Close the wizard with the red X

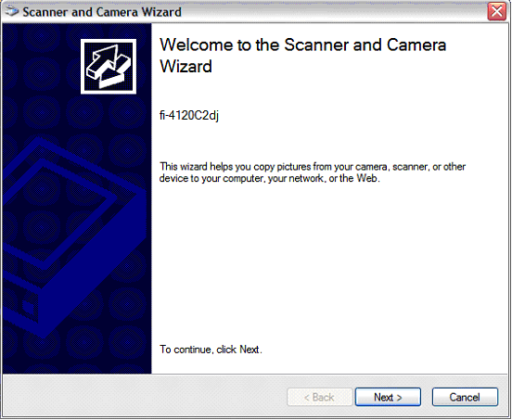point(496,11)
